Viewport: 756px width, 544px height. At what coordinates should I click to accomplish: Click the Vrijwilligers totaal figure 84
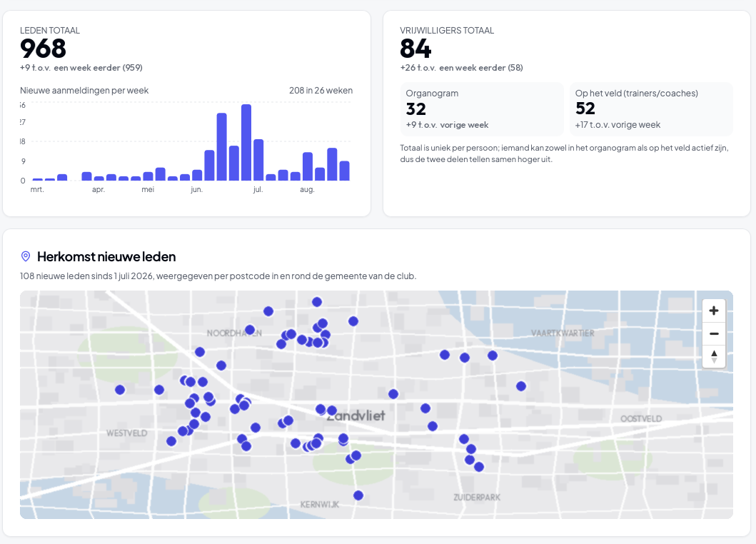pos(415,49)
